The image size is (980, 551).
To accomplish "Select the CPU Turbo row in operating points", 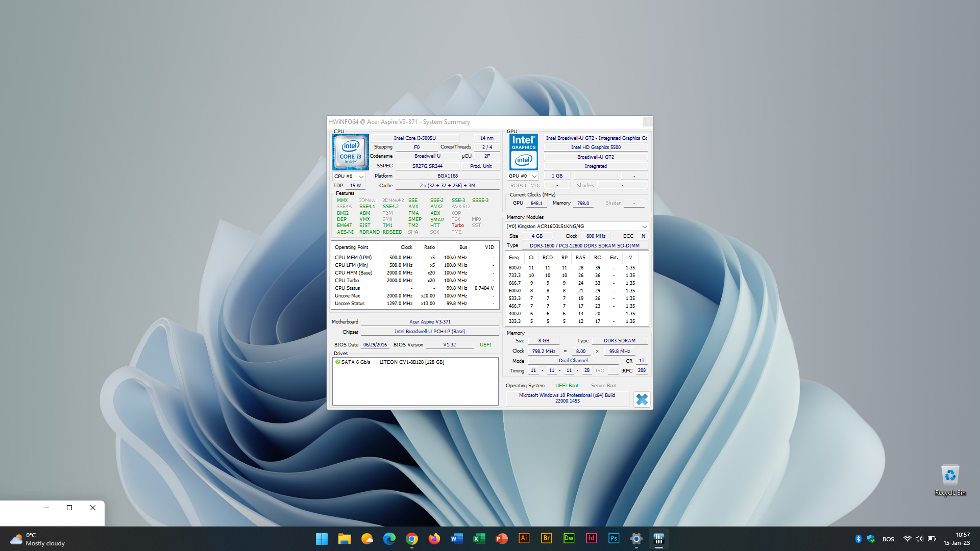I will pos(414,281).
